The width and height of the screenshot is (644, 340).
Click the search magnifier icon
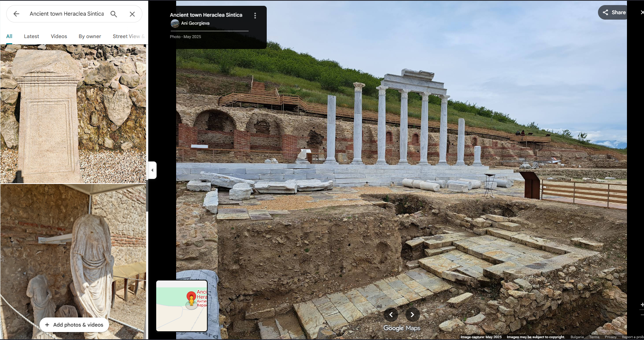coord(114,14)
